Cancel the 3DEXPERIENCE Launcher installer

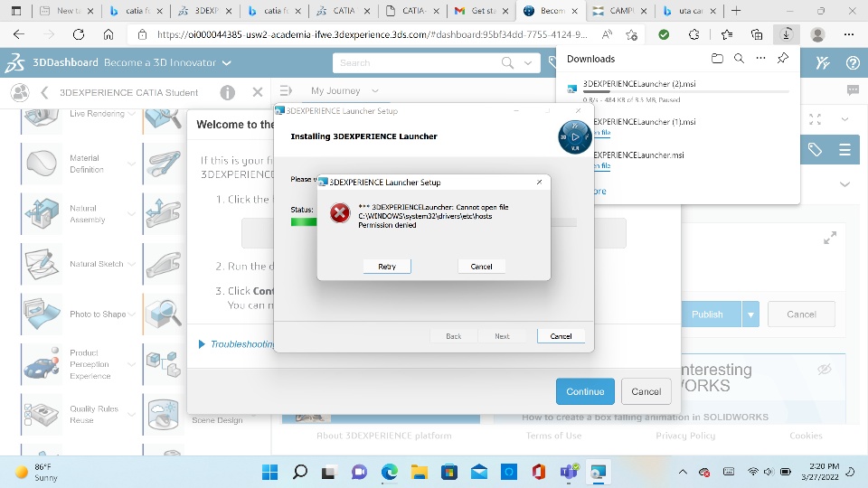561,336
